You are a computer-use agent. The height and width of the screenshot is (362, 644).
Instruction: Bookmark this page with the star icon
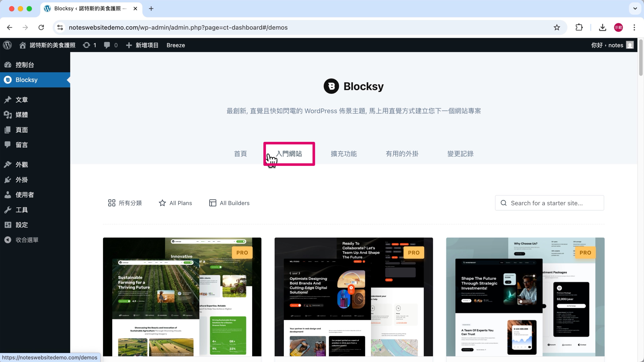[x=556, y=27]
